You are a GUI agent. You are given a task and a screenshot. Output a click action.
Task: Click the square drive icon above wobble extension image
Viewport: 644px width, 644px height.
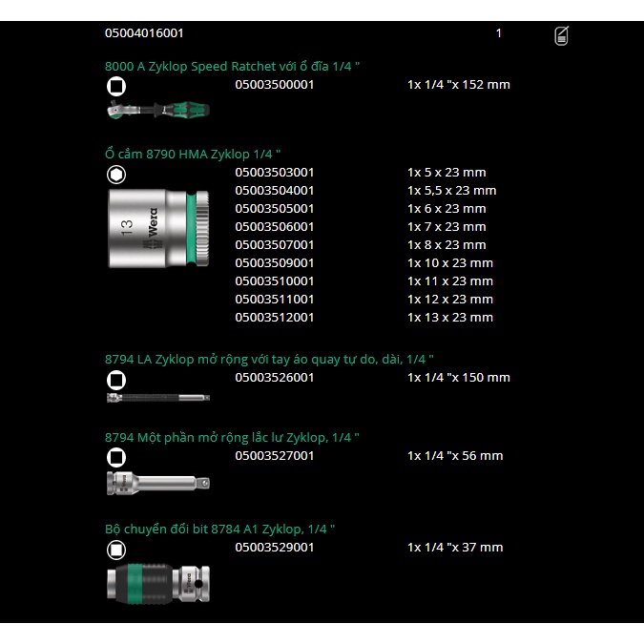click(115, 457)
